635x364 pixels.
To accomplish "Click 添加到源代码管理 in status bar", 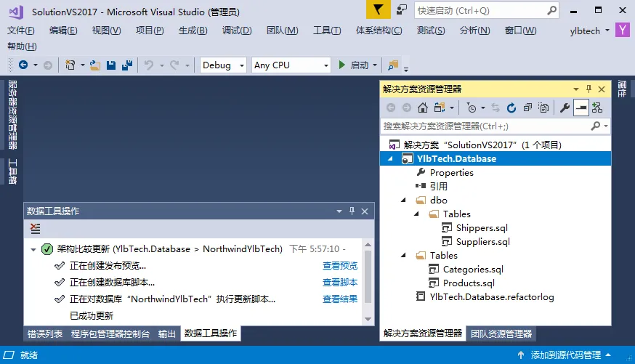I will coord(566,355).
